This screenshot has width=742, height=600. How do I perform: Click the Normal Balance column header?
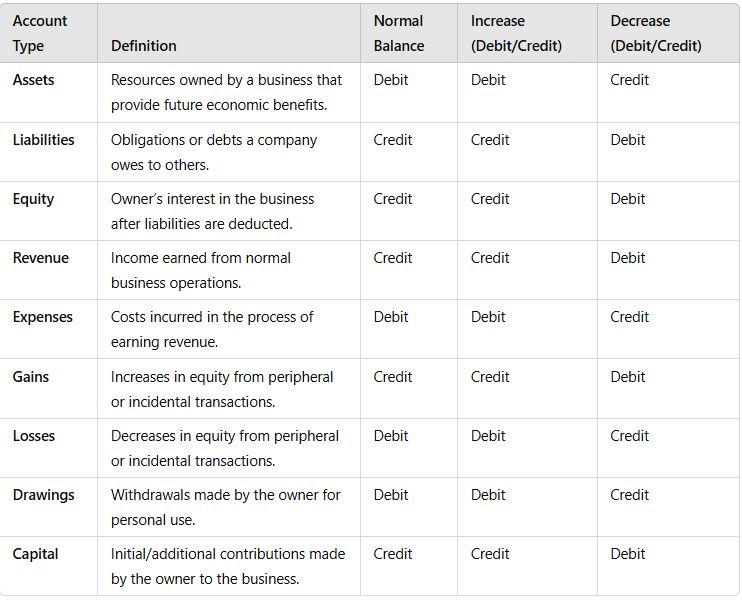pos(399,33)
